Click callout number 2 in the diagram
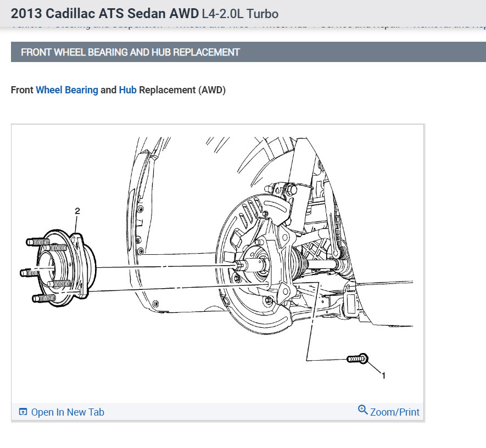The width and height of the screenshot is (486, 448). pos(77,211)
